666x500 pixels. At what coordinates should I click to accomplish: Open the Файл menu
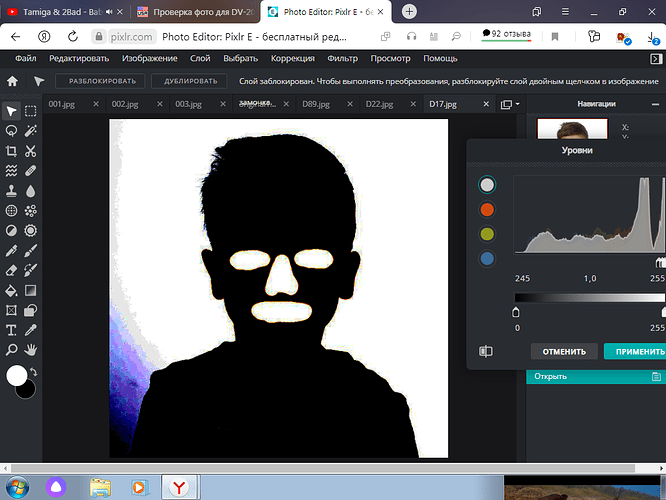click(x=26, y=59)
